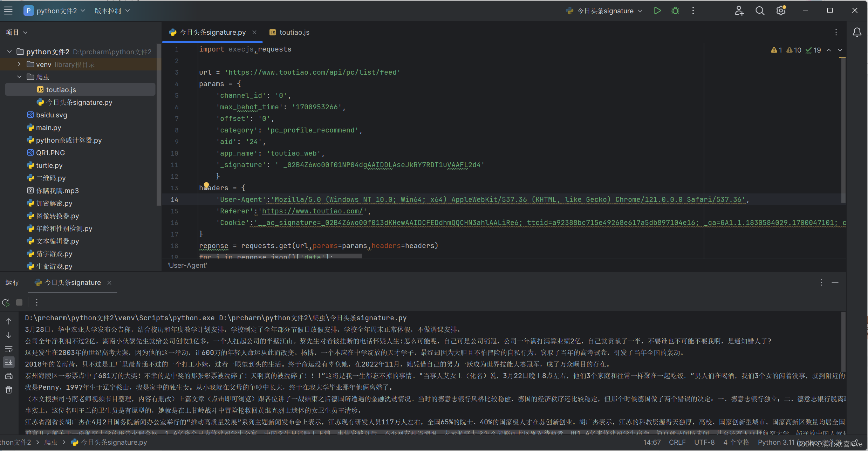
Task: Clear all console output with trash icon
Action: (x=9, y=390)
